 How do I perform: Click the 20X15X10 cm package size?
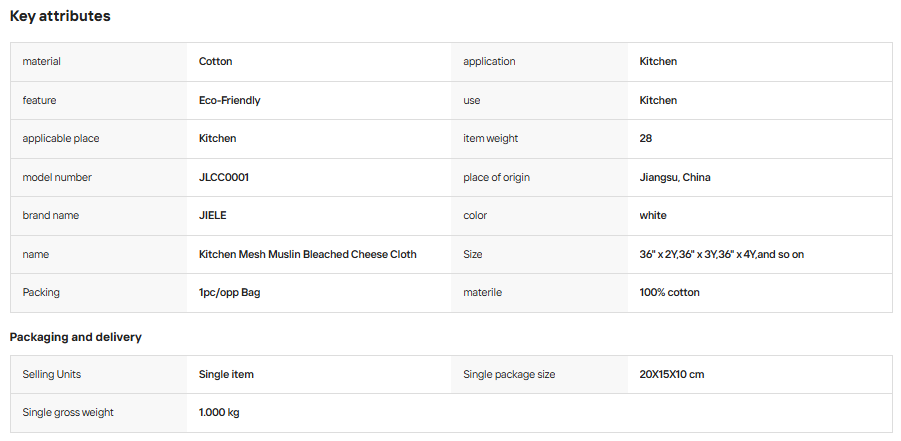(x=672, y=374)
